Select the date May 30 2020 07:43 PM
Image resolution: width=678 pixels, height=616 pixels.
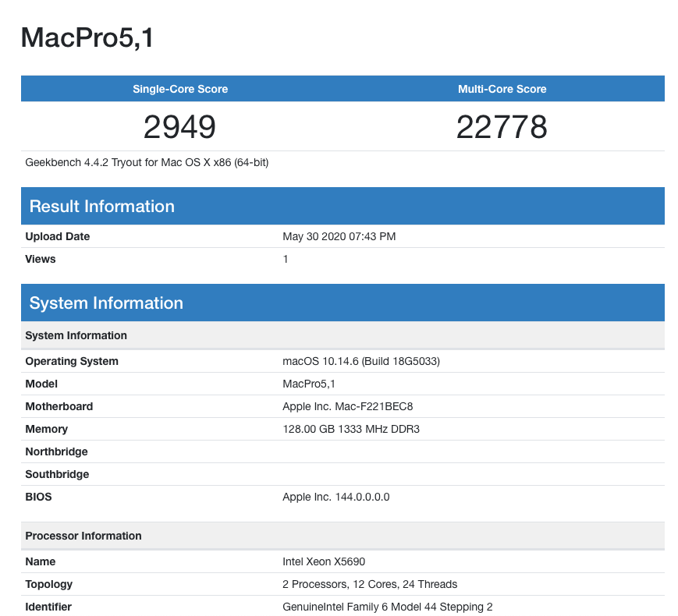click(339, 236)
